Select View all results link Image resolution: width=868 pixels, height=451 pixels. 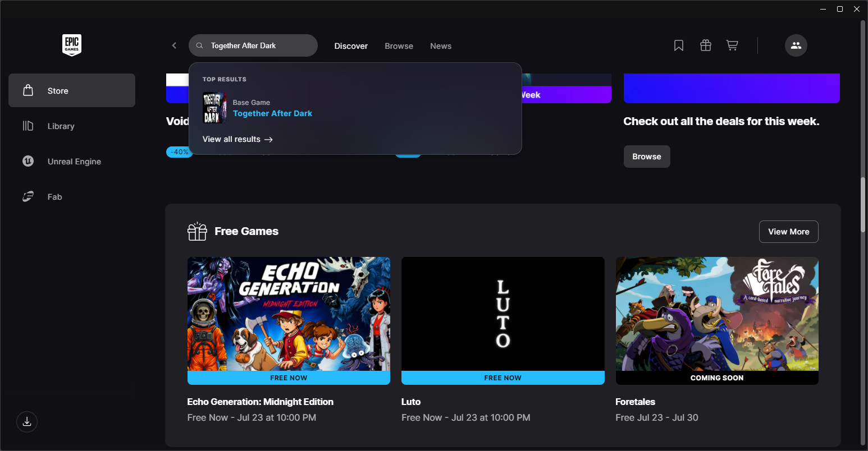237,139
